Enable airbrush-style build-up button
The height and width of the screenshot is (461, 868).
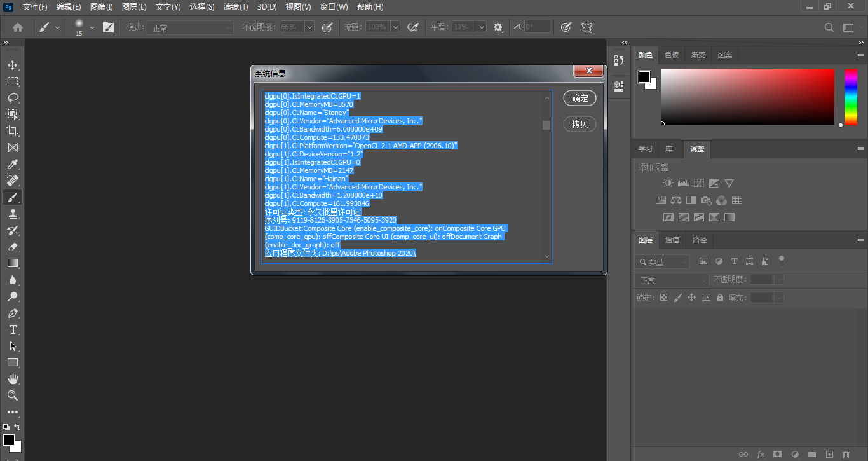coord(413,27)
